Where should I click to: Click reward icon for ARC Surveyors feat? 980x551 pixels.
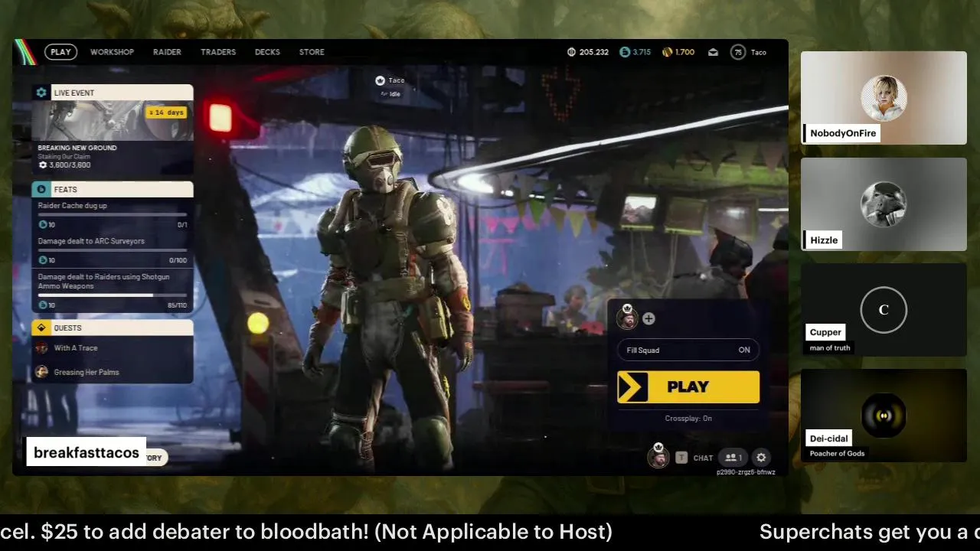coord(43,260)
